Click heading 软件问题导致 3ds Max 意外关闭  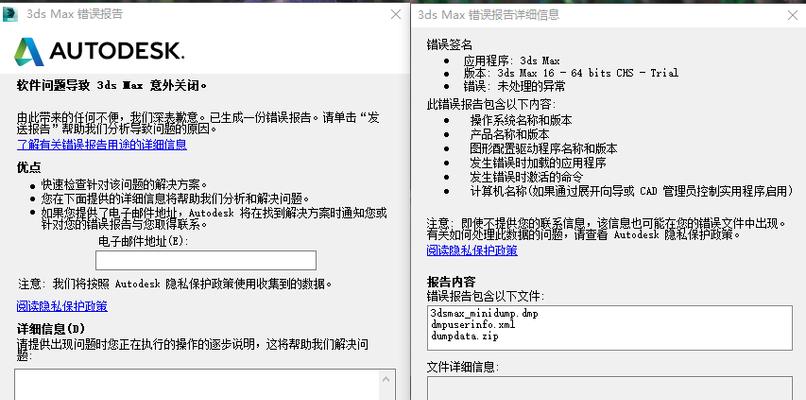(112, 85)
